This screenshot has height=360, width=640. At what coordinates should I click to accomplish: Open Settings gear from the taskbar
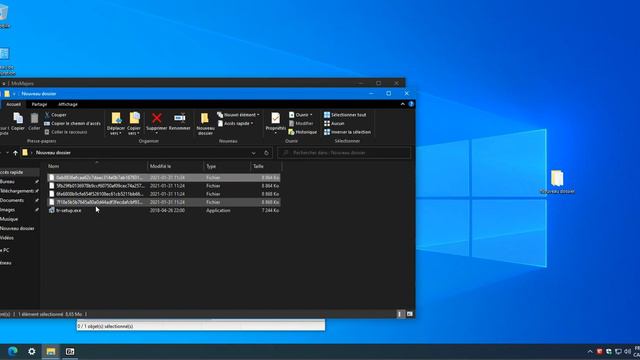(x=31, y=351)
